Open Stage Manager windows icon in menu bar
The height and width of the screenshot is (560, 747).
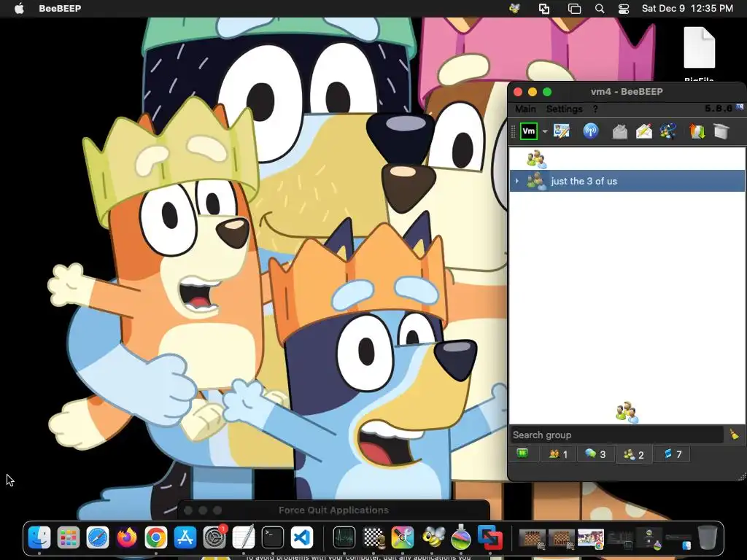pos(574,9)
